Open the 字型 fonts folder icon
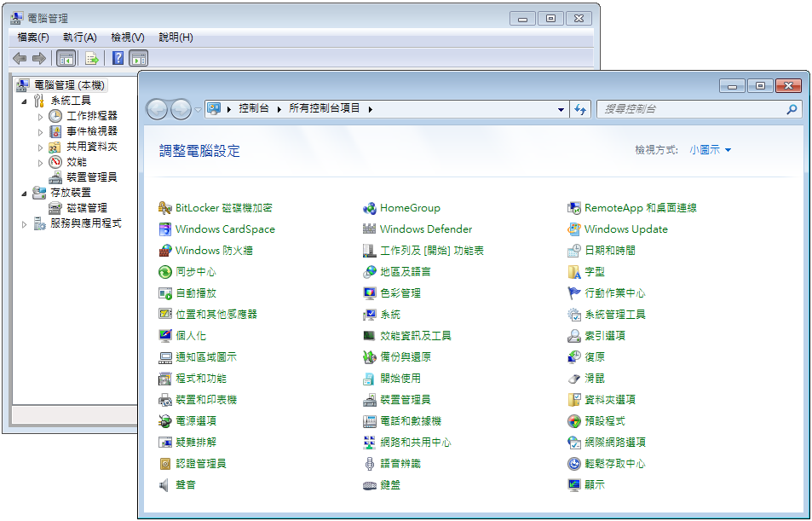 (x=573, y=272)
